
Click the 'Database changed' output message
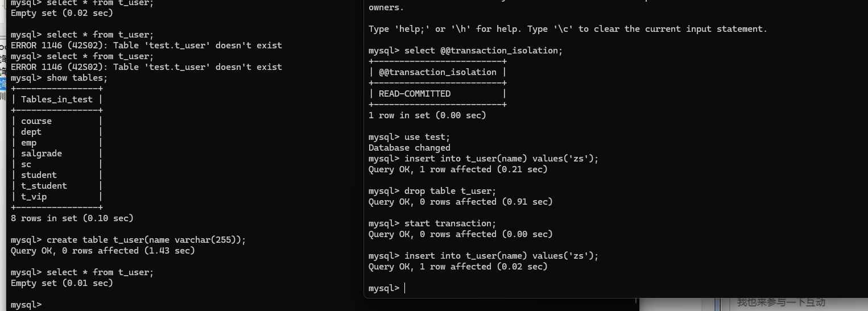pyautogui.click(x=409, y=148)
